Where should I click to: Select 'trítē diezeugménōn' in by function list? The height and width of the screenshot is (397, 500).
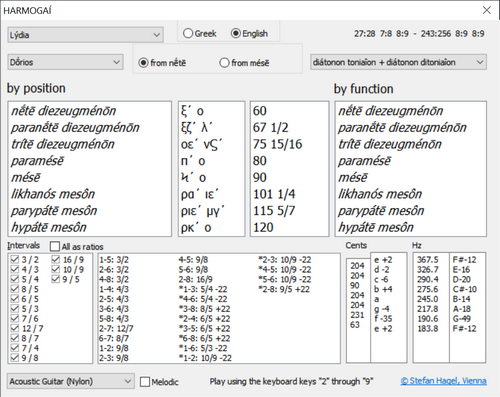390,144
